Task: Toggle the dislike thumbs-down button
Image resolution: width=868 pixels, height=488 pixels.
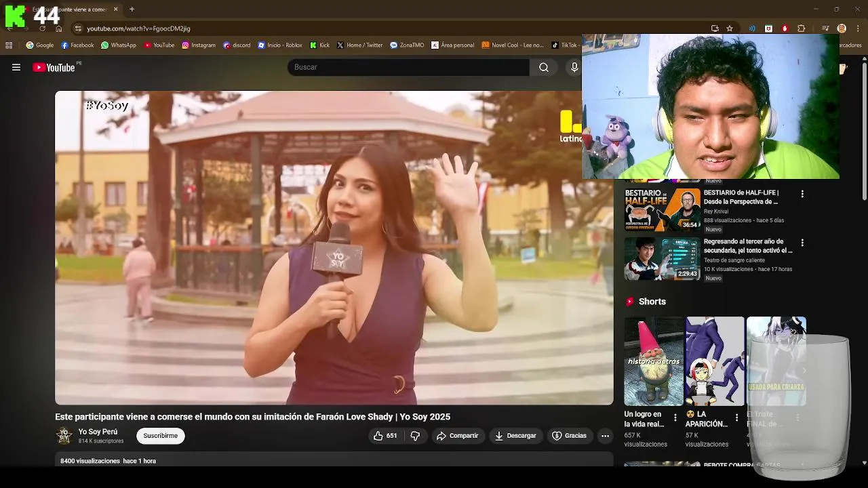Action: (416, 436)
